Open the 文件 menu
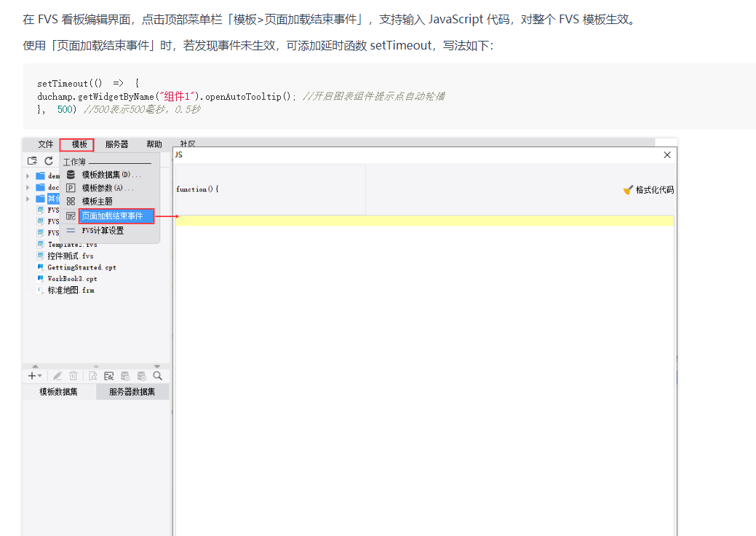The image size is (756, 536). (x=45, y=144)
